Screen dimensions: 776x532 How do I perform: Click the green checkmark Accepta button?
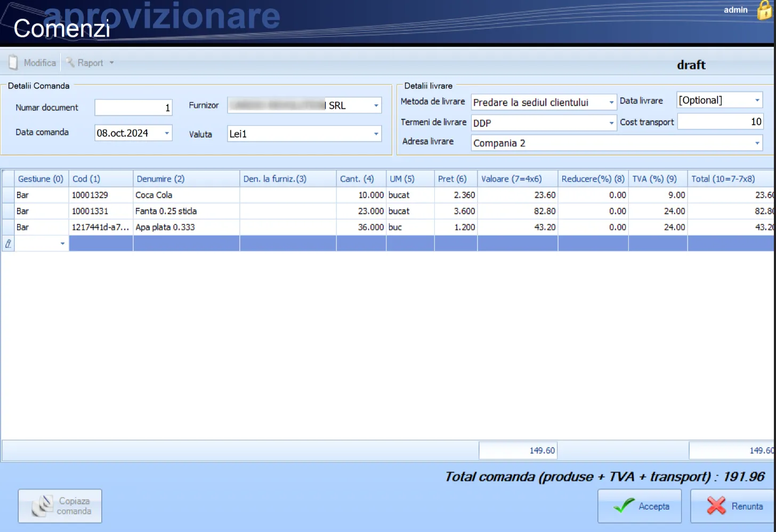click(x=640, y=506)
